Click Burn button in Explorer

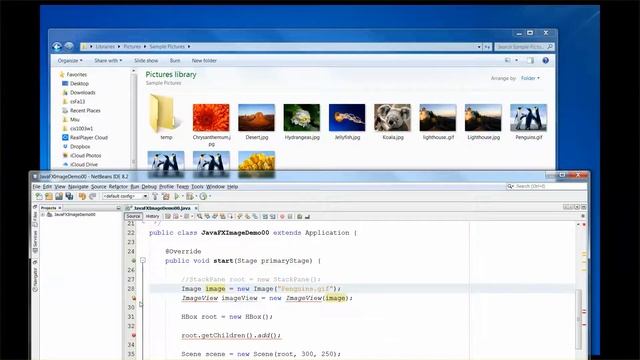coord(175,60)
